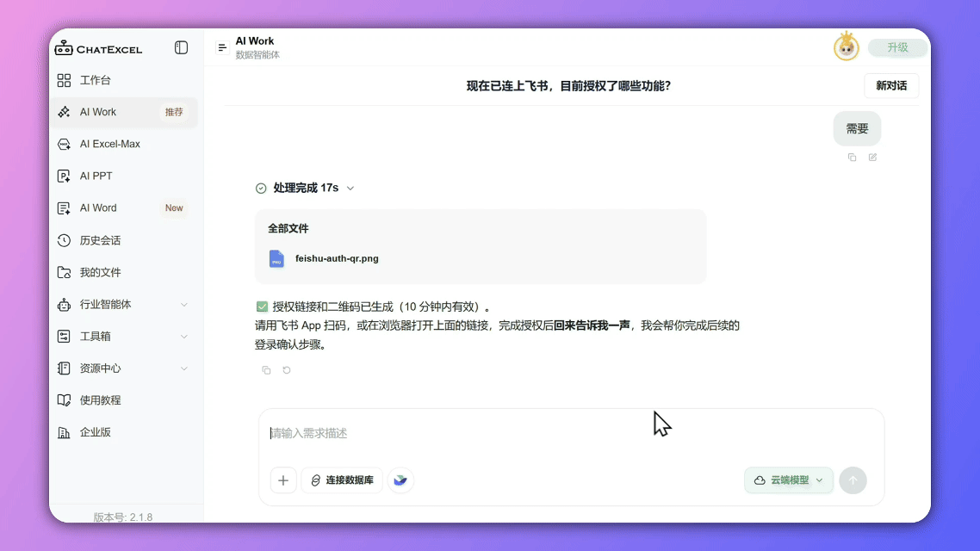Click the Feishu bird icon button
Screen dimensions: 980x551
400,480
